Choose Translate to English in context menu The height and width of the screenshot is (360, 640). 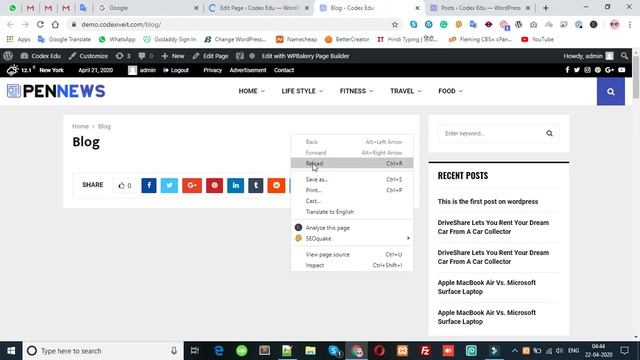pyautogui.click(x=352, y=212)
